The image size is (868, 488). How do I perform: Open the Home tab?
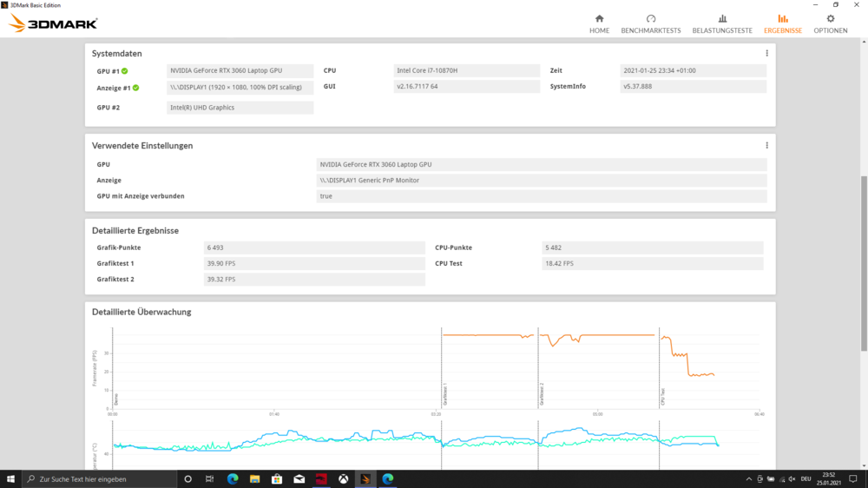click(599, 23)
